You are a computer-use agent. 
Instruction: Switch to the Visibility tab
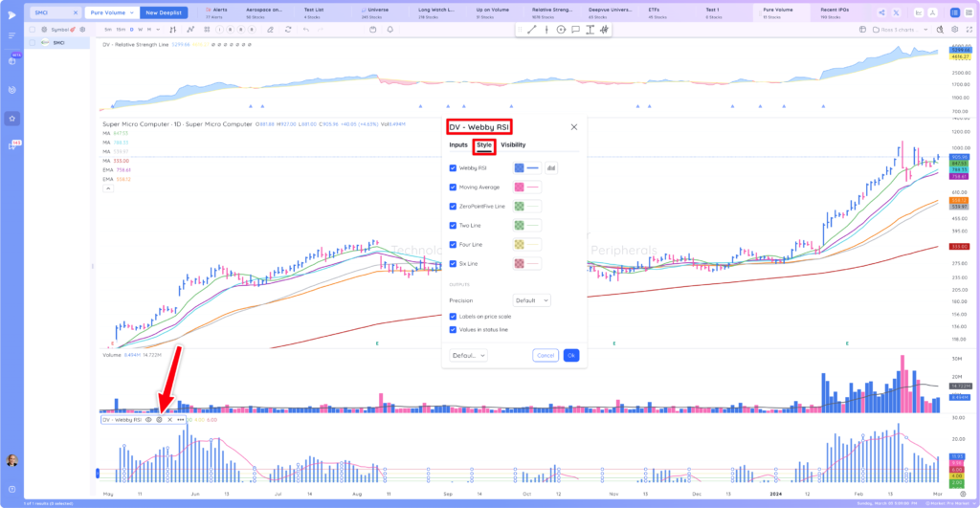tap(513, 145)
